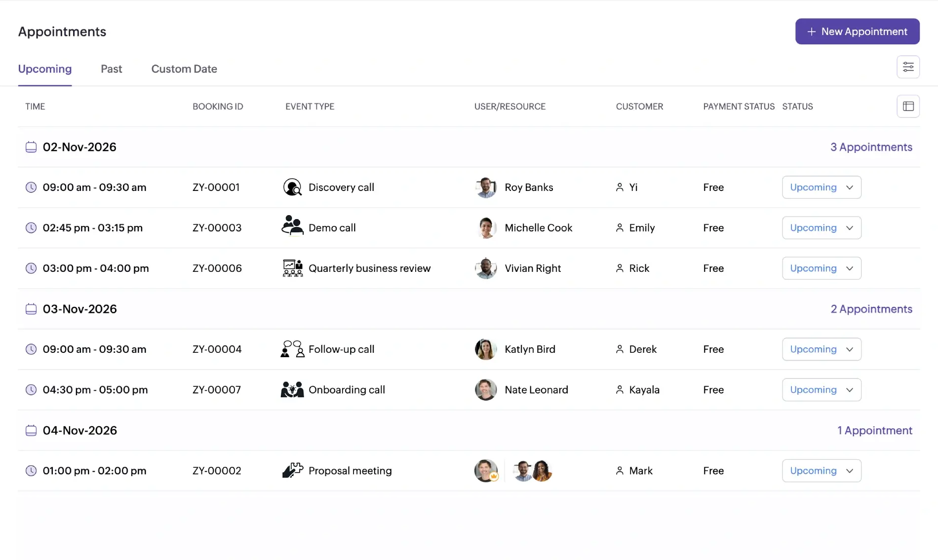Open the Custom Date tab
This screenshot has width=938, height=560.
(184, 69)
